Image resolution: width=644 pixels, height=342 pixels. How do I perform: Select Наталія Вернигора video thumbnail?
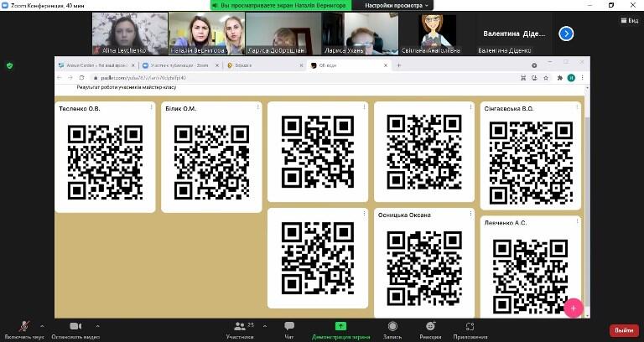[206, 34]
